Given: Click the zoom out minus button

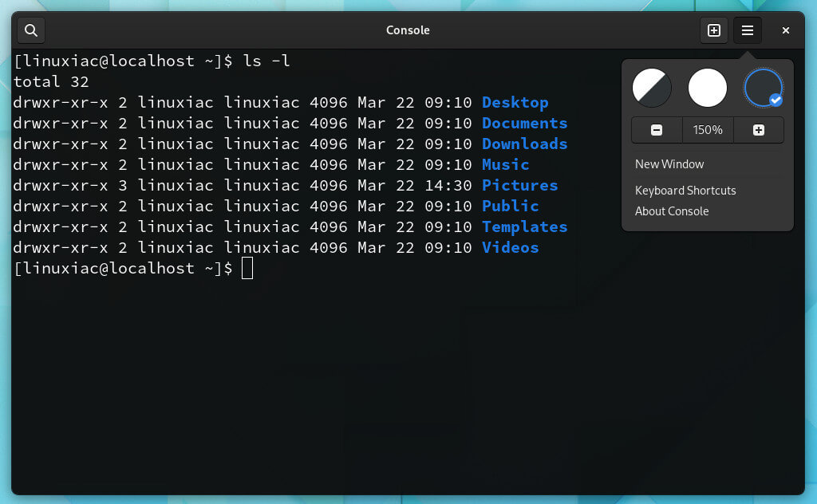Looking at the screenshot, I should click(x=657, y=130).
